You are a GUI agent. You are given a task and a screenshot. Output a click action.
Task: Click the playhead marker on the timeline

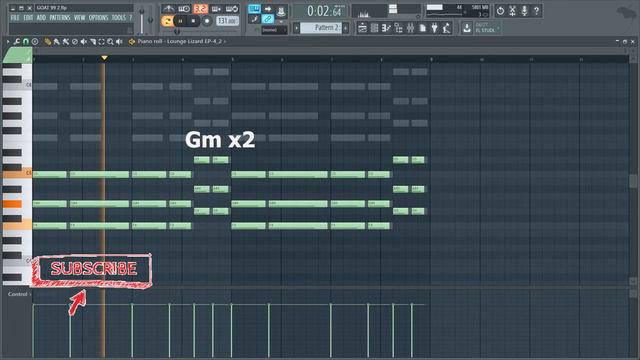[x=104, y=58]
